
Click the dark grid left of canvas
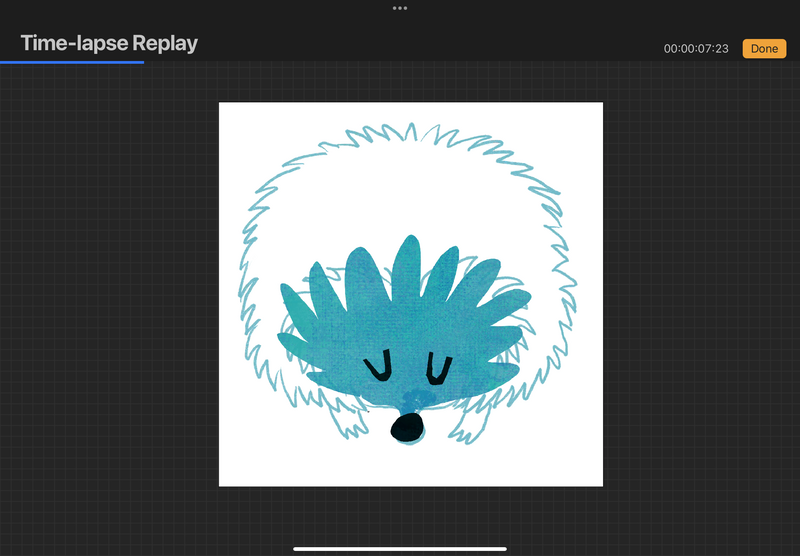110,300
